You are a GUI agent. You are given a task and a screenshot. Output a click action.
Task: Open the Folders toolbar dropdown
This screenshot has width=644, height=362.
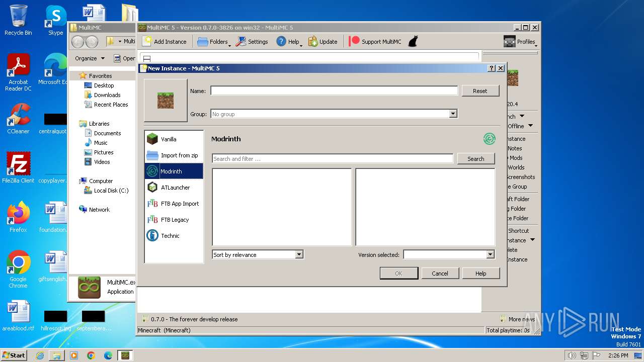[213, 42]
